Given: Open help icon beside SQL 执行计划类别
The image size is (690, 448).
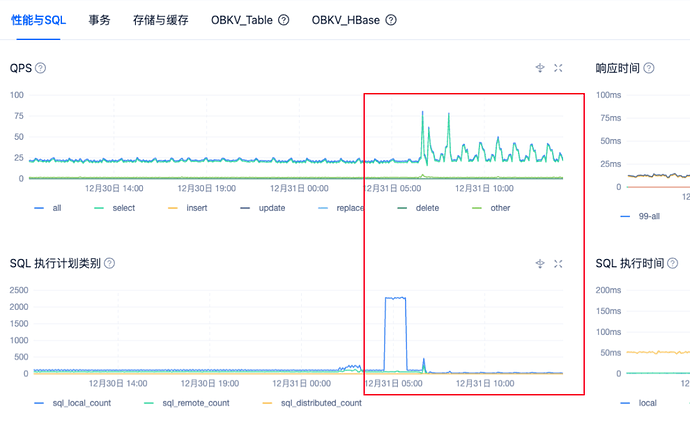Looking at the screenshot, I should click(110, 263).
